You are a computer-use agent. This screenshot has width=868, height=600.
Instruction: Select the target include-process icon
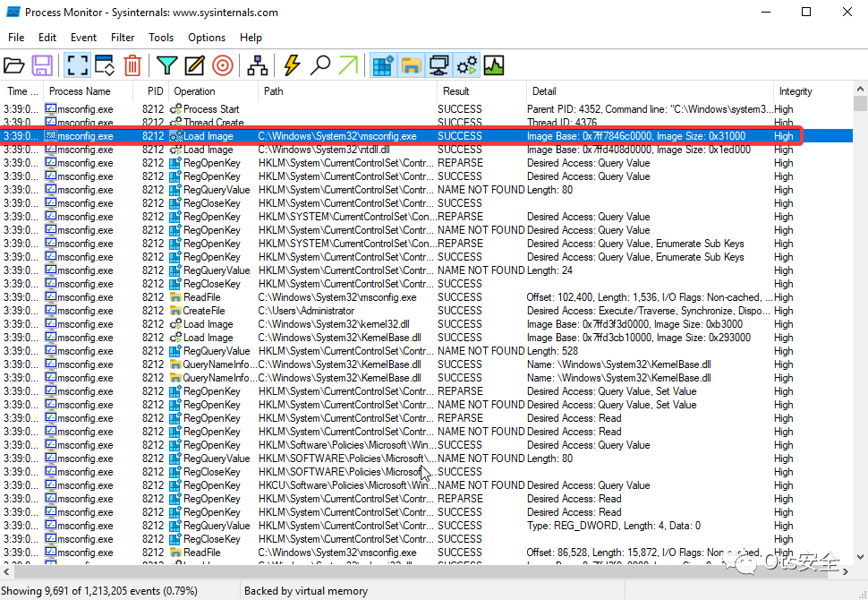coord(223,65)
